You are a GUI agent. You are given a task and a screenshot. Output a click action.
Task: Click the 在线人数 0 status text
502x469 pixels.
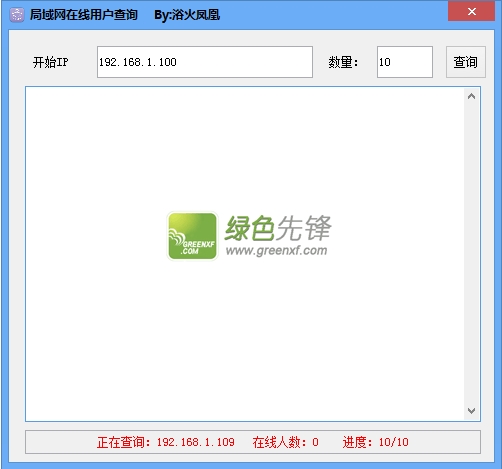click(x=285, y=442)
